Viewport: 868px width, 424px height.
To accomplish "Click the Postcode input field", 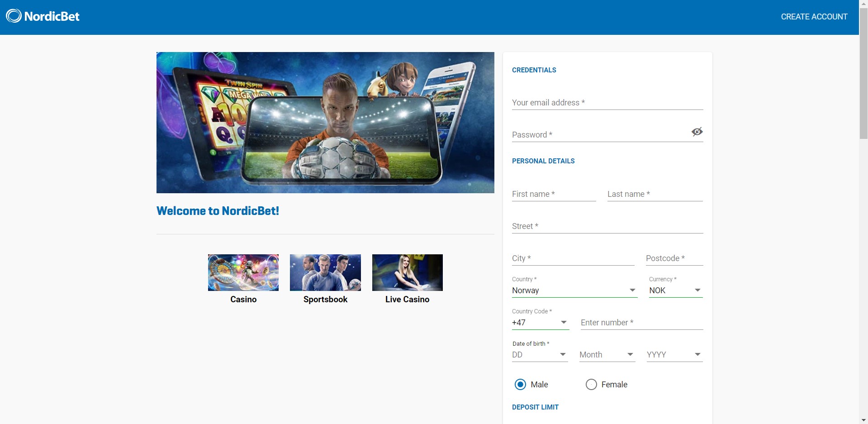I will (x=674, y=258).
